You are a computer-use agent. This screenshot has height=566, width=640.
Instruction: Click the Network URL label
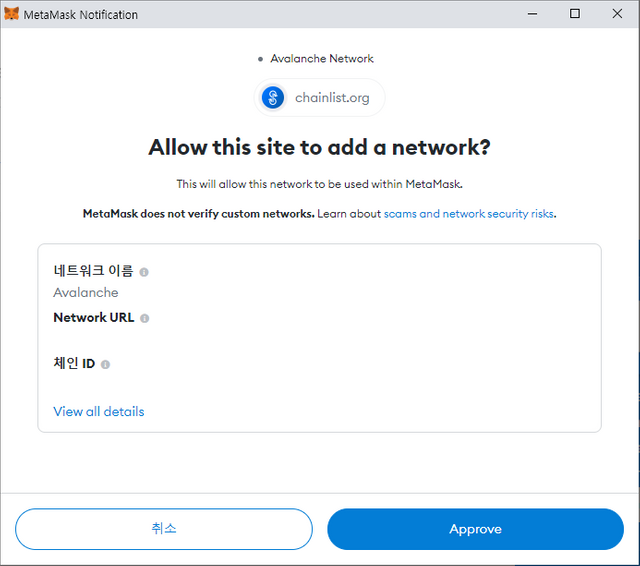pos(94,317)
